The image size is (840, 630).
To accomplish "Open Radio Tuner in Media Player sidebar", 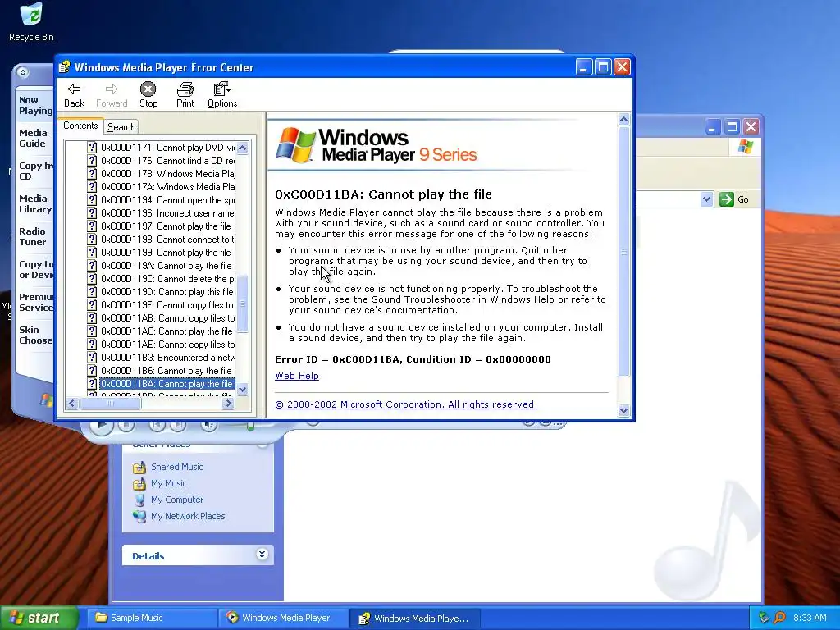I will point(33,236).
